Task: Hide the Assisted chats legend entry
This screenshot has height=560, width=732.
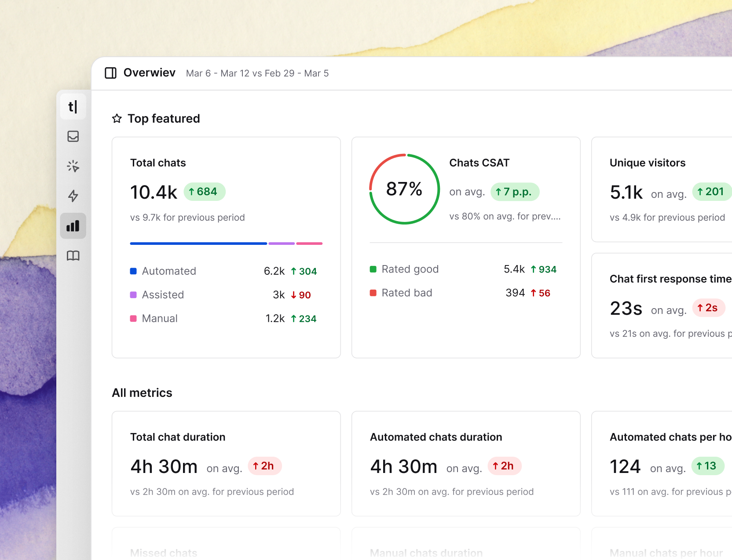Action: [163, 295]
